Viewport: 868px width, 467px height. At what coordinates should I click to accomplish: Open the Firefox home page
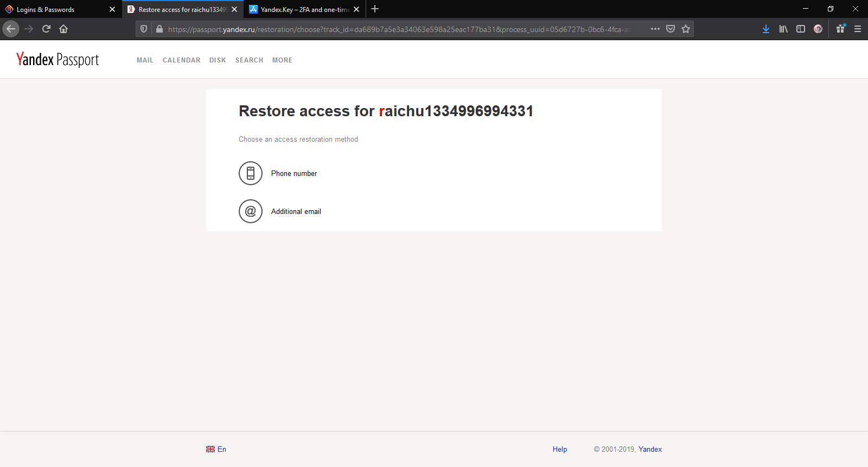[63, 29]
